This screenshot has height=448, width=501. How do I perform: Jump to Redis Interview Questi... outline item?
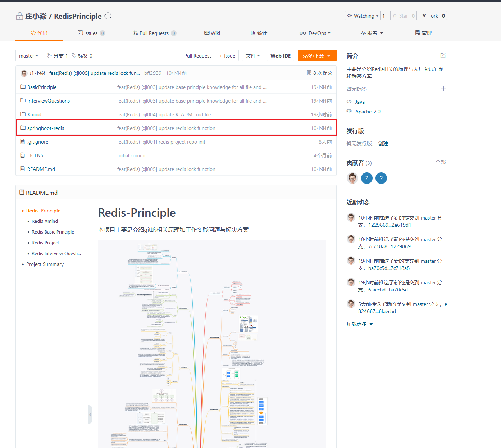(56, 253)
